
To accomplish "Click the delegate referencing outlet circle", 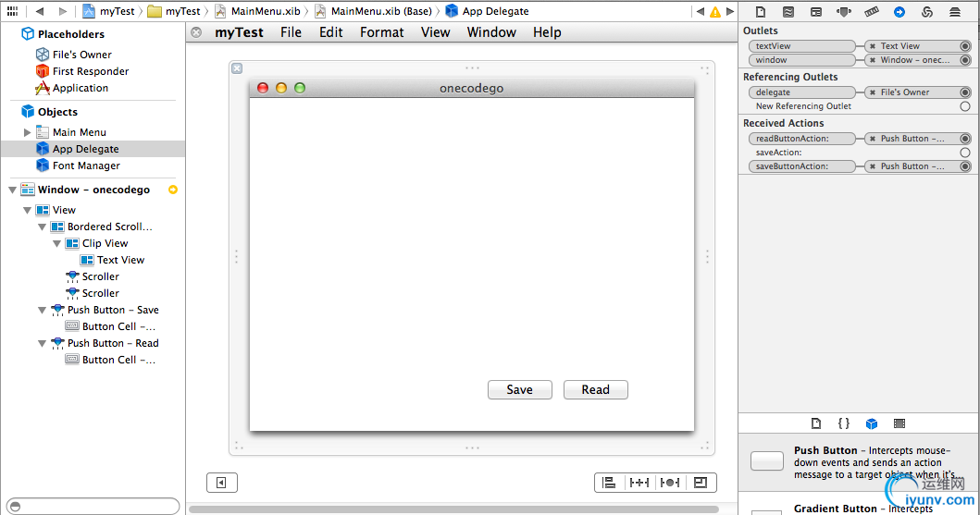I will (x=965, y=92).
